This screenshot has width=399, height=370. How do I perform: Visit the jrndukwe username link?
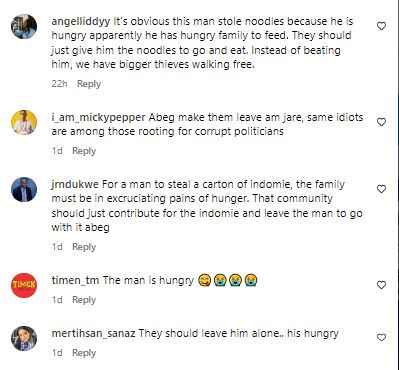coord(75,184)
